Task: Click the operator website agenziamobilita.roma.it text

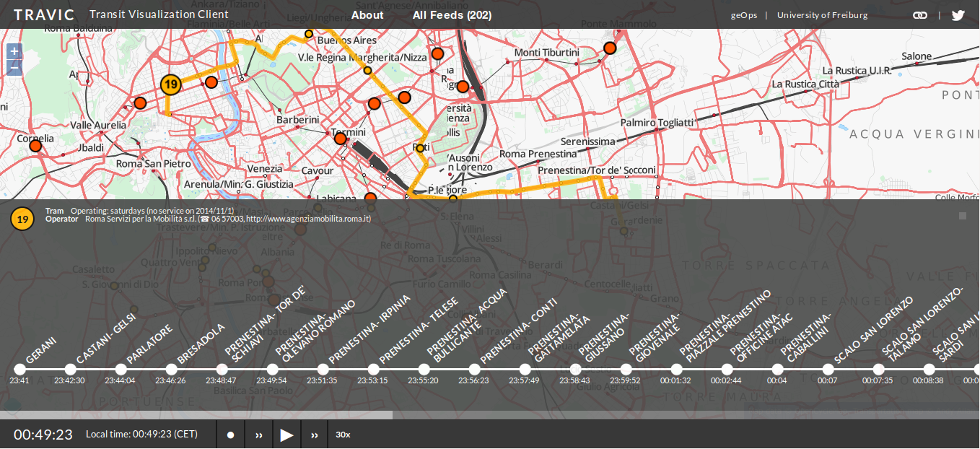Action: pyautogui.click(x=308, y=219)
